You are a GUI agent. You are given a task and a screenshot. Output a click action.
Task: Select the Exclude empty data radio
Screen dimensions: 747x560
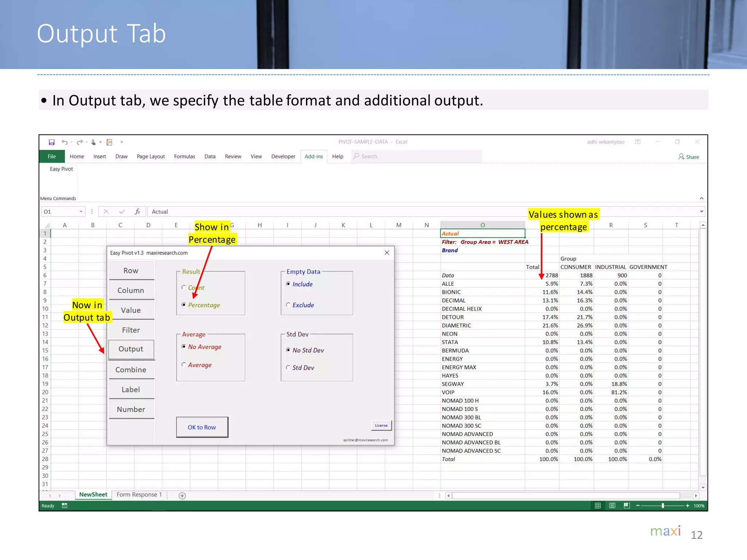(x=288, y=305)
